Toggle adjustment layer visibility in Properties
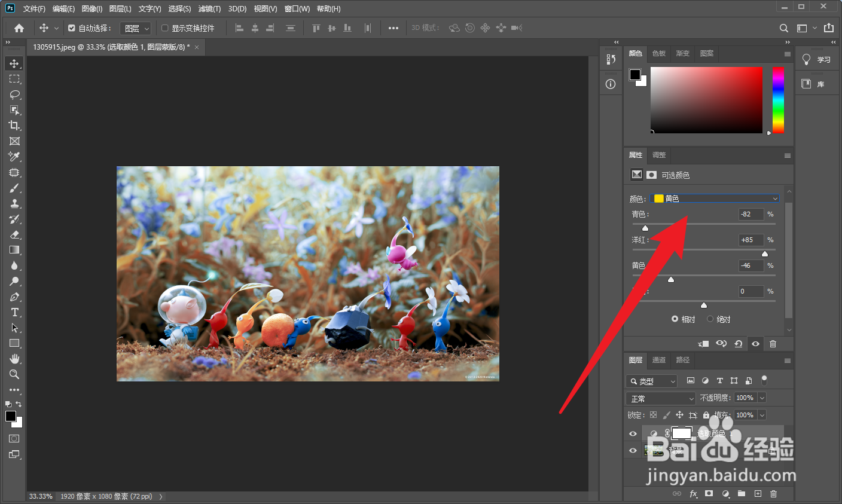The image size is (842, 504). [756, 344]
